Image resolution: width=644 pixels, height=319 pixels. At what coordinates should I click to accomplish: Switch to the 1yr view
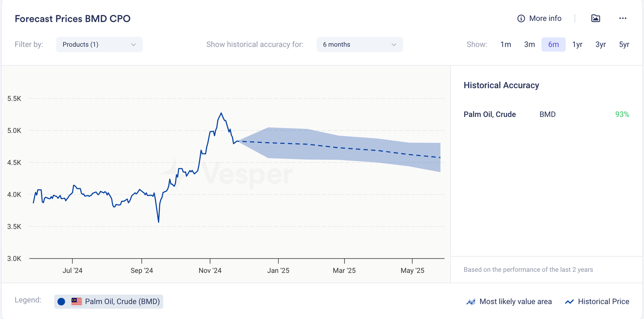577,44
